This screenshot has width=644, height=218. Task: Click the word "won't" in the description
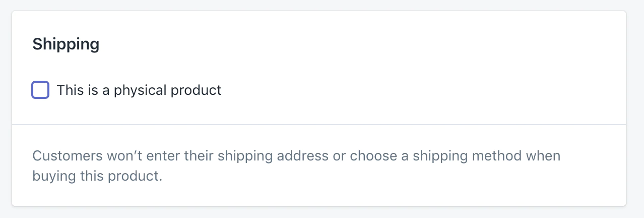click(123, 155)
